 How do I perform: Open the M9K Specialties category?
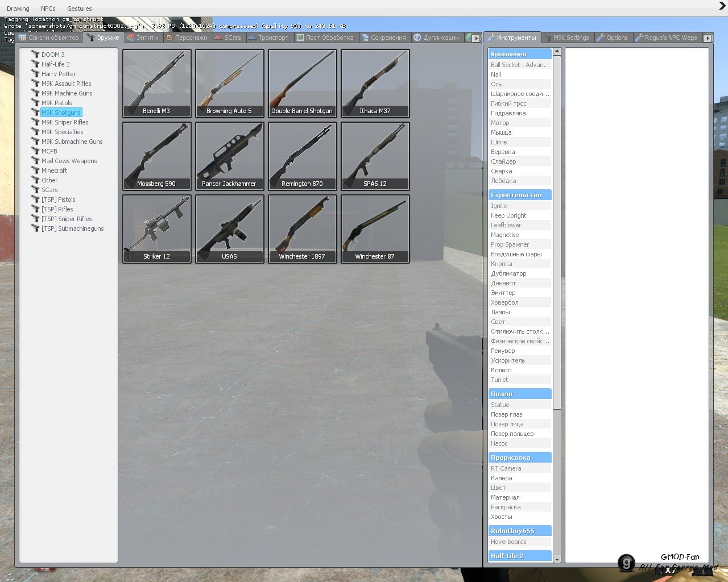62,132
